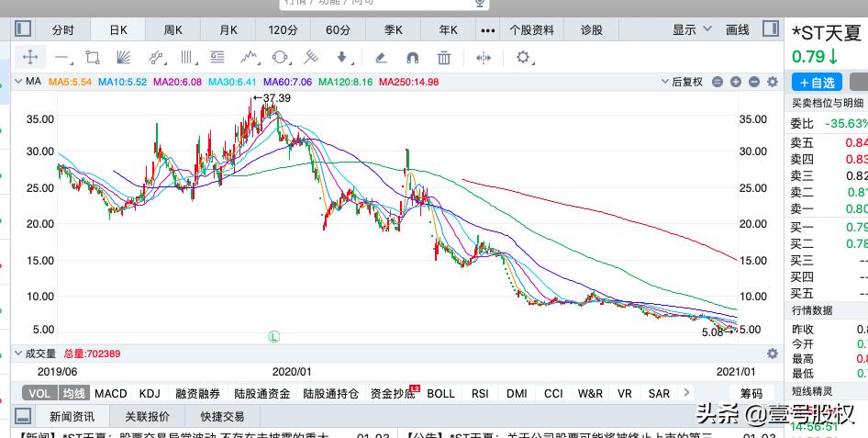Screen dimensions: 868x438
Task: Select the parallel channel line tool
Action: coord(156,57)
